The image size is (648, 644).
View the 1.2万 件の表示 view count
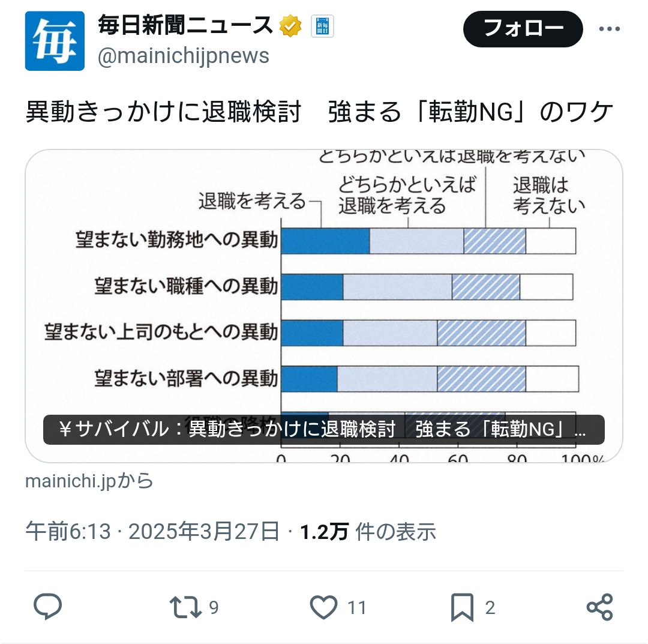[x=368, y=532]
